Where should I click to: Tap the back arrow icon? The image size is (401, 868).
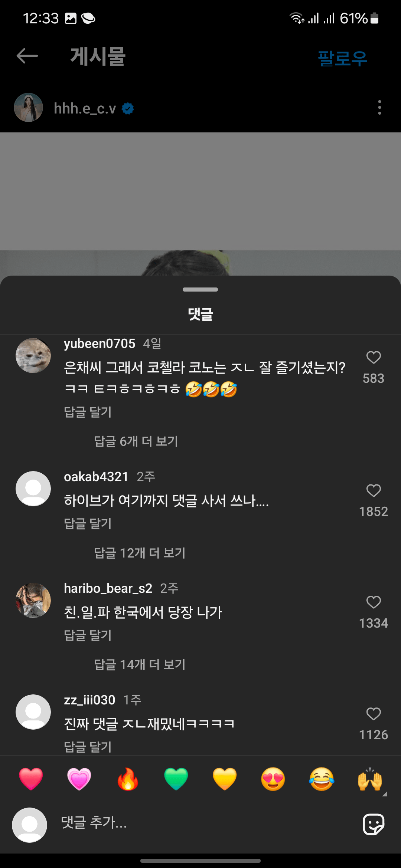(27, 56)
